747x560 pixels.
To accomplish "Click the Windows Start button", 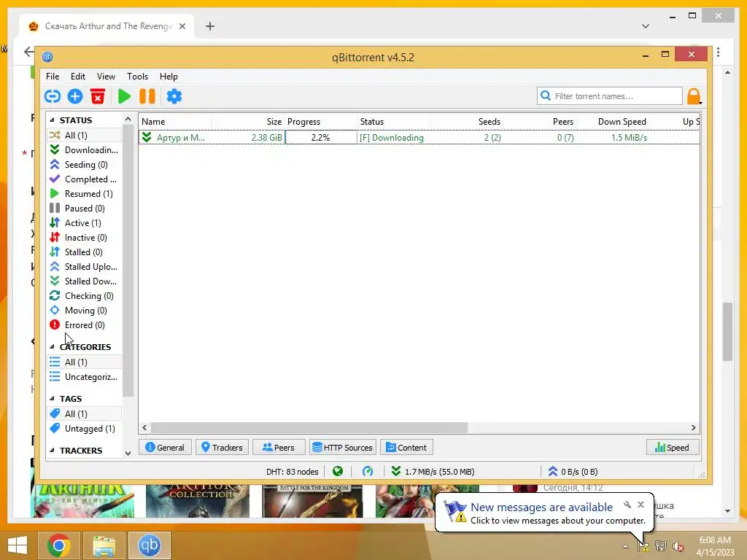I will pyautogui.click(x=18, y=545).
